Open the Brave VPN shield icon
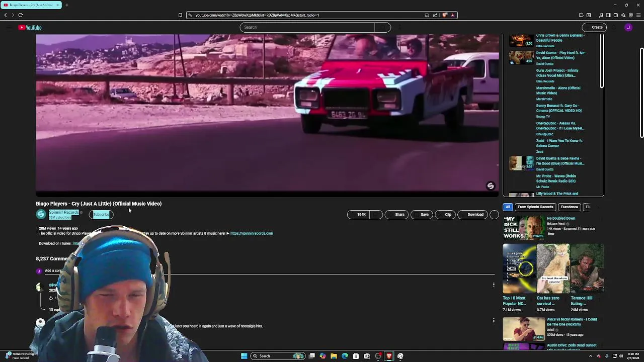Image resolution: width=644 pixels, height=362 pixels. [x=631, y=15]
